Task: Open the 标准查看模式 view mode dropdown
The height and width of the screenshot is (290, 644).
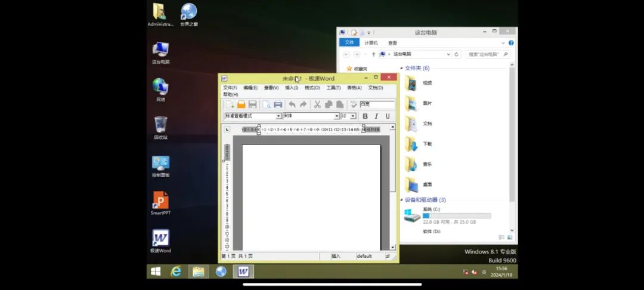Action: coord(278,116)
